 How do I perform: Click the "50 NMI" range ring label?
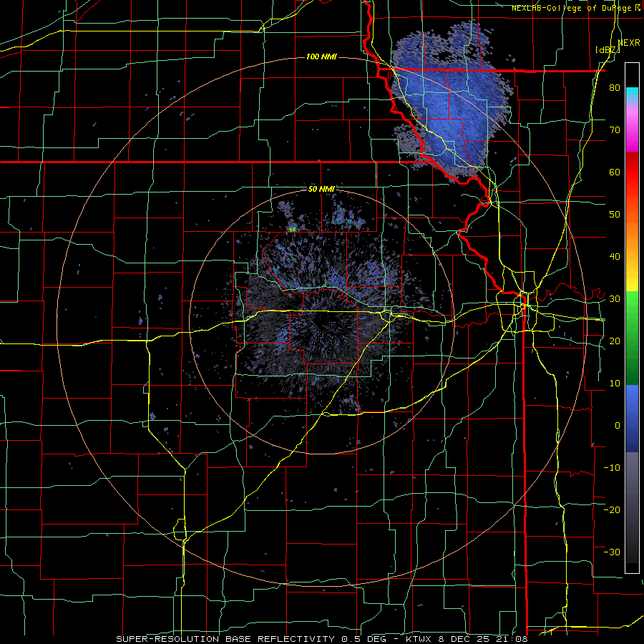tap(321, 190)
